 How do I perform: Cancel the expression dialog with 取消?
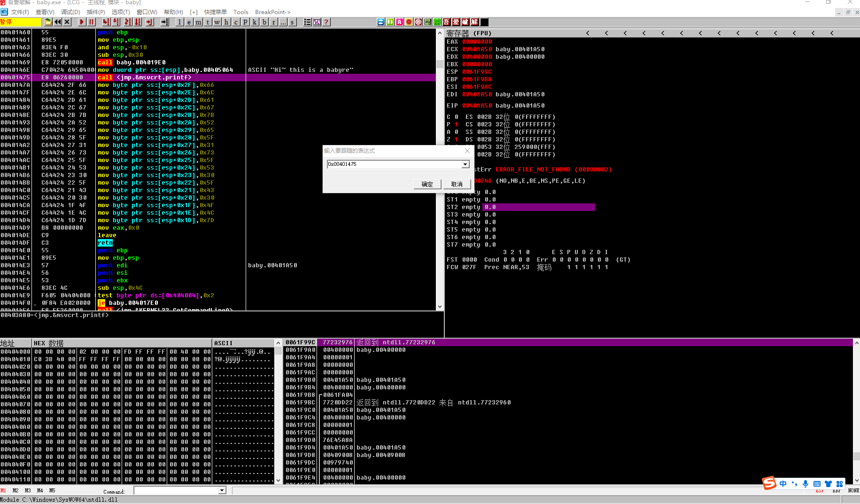pyautogui.click(x=457, y=184)
